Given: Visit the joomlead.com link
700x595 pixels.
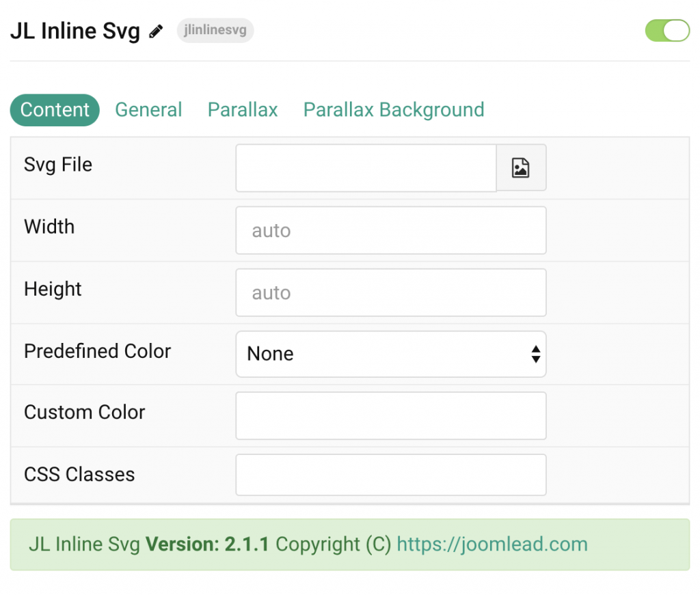Looking at the screenshot, I should [492, 544].
